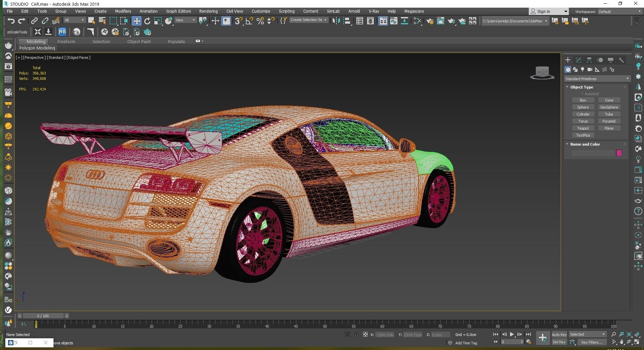The width and height of the screenshot is (644, 350).
Task: Open the Display command panel tab
Action: click(x=611, y=60)
